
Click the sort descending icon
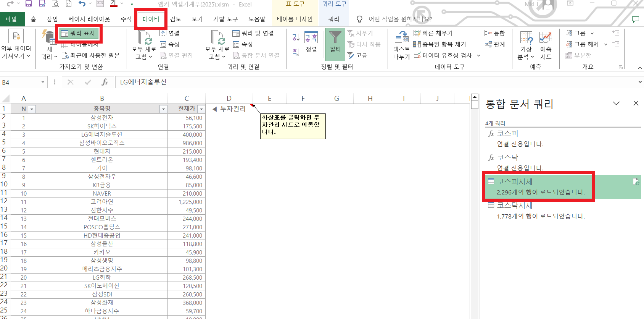click(296, 52)
